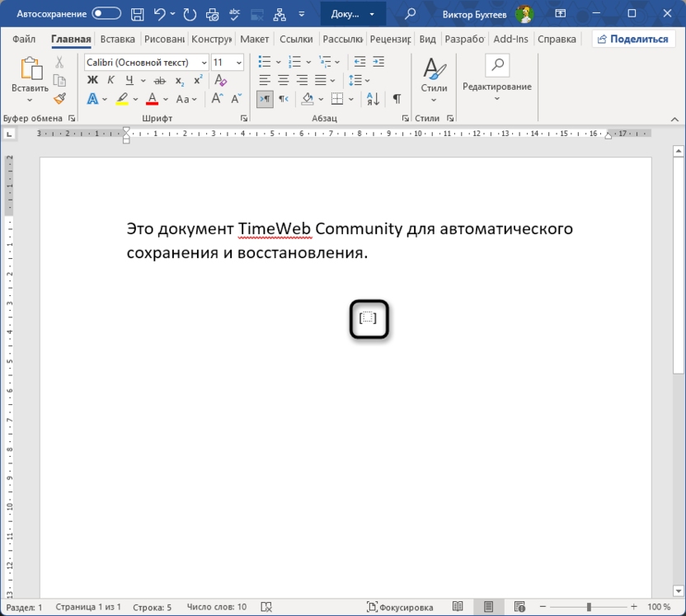Image resolution: width=686 pixels, height=616 pixels.
Task: Enable Фокусировка mode
Action: pos(400,607)
